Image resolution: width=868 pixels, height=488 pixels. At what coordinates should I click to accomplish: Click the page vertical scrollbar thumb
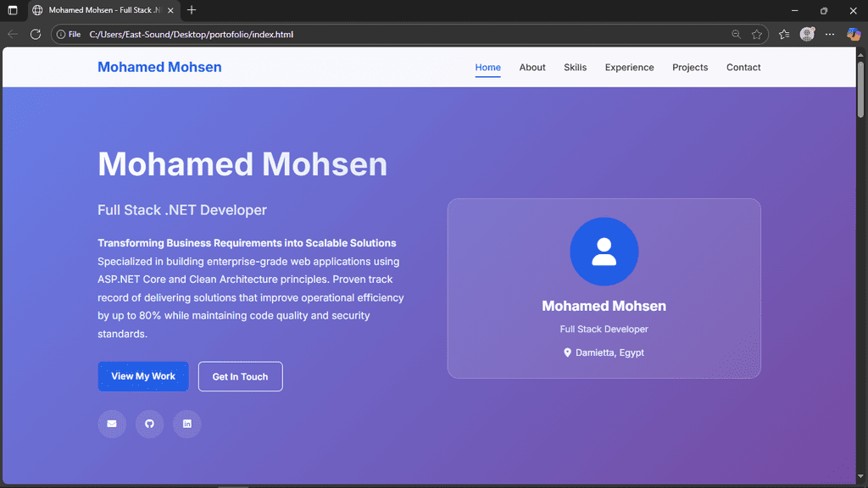pos(860,88)
